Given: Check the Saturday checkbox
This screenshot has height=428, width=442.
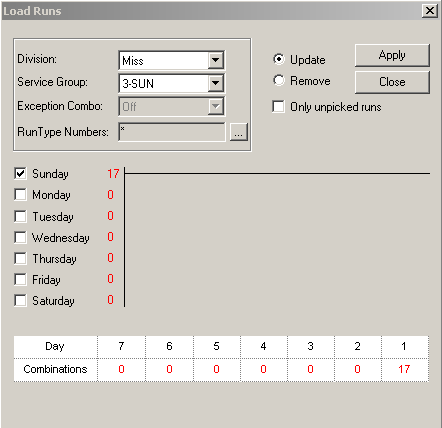Looking at the screenshot, I should (x=20, y=300).
